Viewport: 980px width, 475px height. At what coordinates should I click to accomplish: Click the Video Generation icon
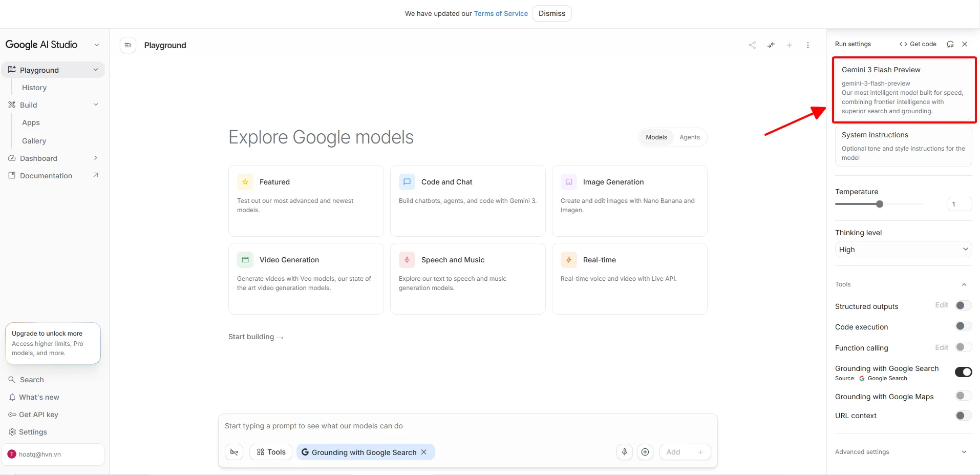(x=245, y=260)
